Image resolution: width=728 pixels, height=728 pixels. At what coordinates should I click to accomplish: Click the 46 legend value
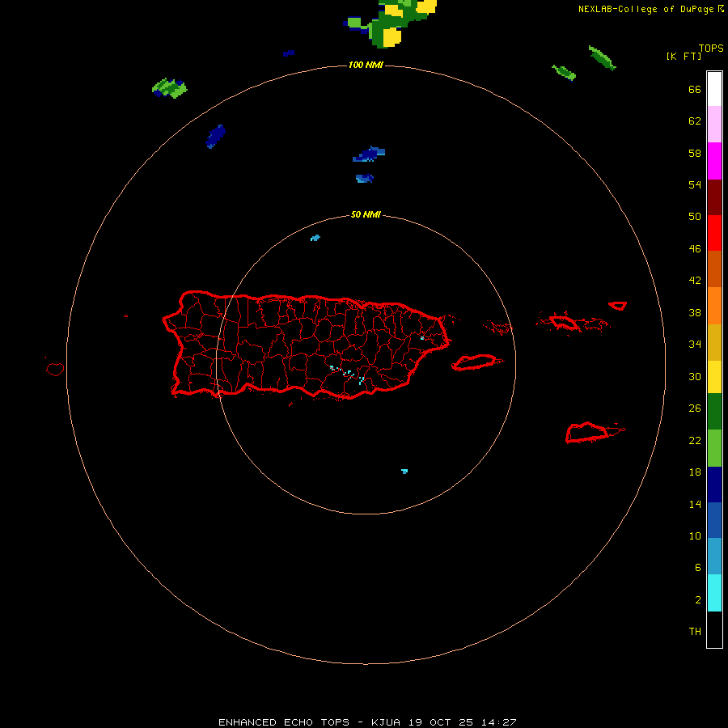pyautogui.click(x=695, y=249)
